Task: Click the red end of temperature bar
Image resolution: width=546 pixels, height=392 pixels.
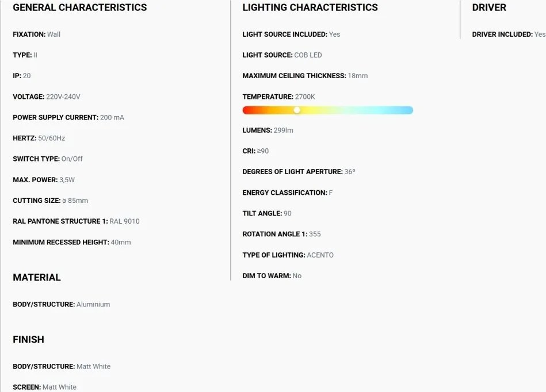Action: pyautogui.click(x=247, y=110)
